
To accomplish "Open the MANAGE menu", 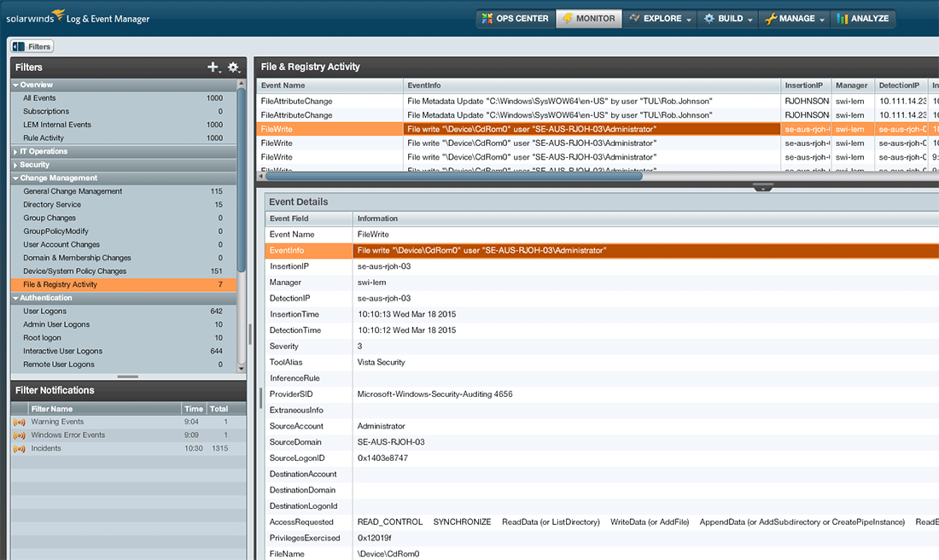I will tap(795, 19).
